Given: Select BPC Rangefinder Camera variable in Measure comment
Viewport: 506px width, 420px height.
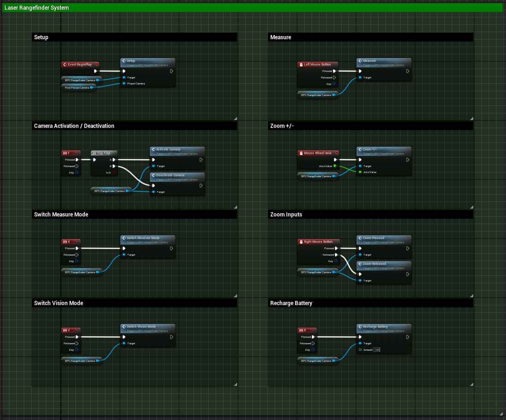Looking at the screenshot, I should 318,95.
